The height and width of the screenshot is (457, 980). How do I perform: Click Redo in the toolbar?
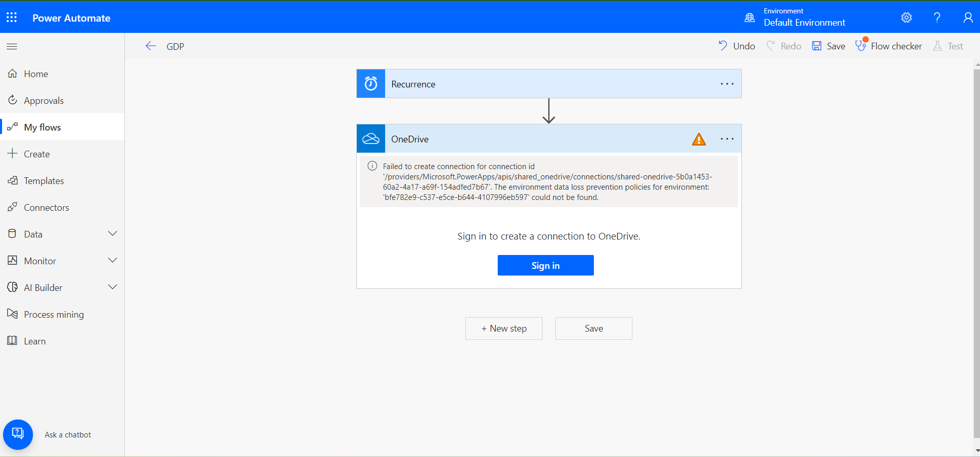[784, 46]
